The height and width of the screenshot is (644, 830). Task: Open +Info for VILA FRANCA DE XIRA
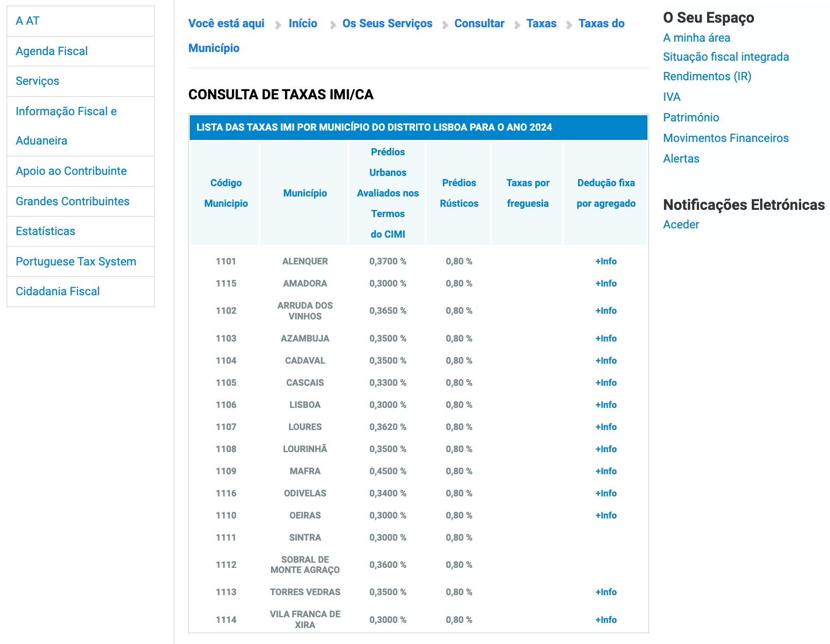coord(606,620)
